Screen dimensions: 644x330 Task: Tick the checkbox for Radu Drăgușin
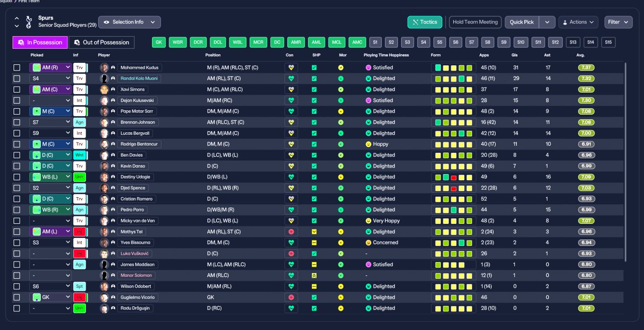[x=17, y=308]
